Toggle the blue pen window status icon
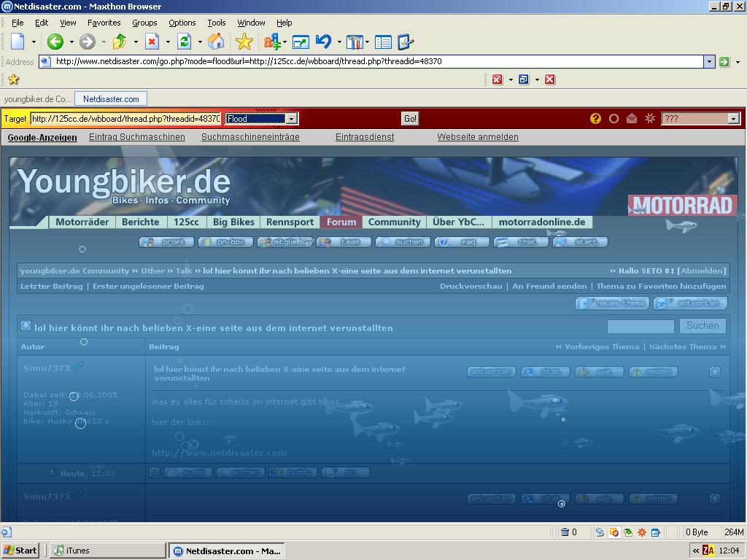This screenshot has height=560, width=747. (x=656, y=532)
